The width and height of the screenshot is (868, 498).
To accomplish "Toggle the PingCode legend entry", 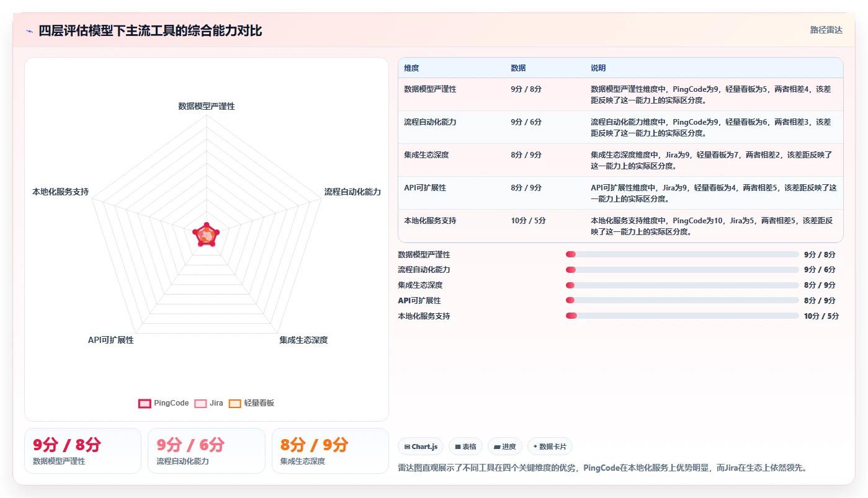I will tap(164, 403).
